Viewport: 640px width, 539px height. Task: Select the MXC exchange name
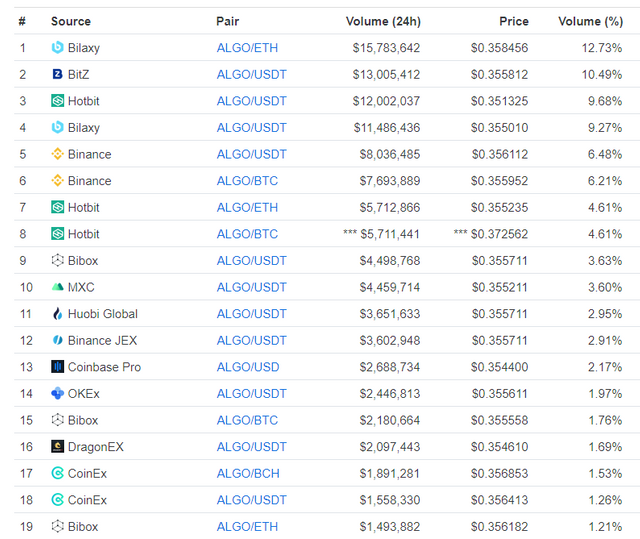[81, 287]
